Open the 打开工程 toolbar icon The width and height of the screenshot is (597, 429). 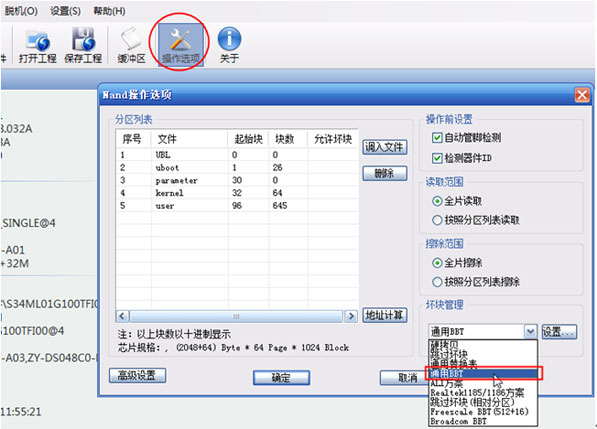coord(37,46)
